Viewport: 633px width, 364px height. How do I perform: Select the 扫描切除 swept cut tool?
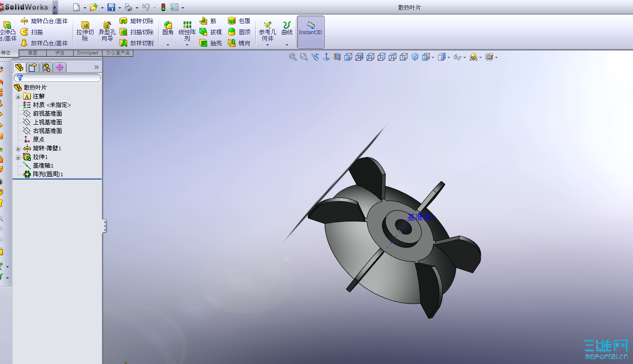(137, 32)
